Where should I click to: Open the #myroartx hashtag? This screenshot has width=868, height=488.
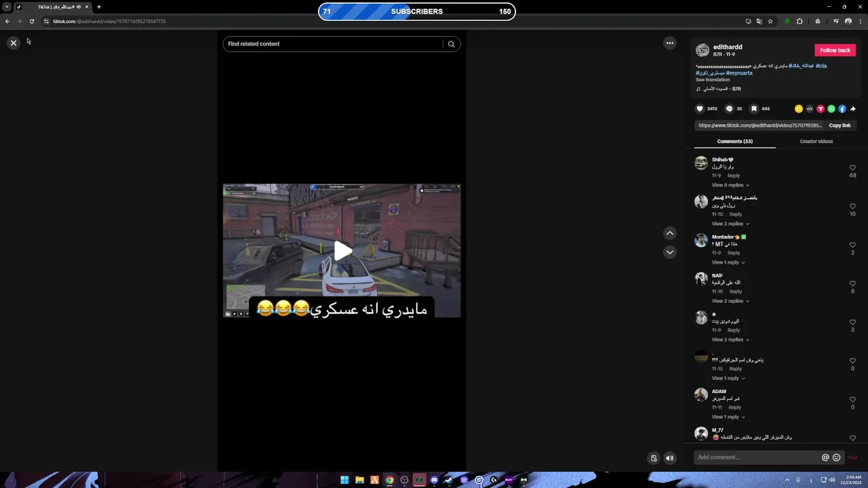pyautogui.click(x=739, y=73)
